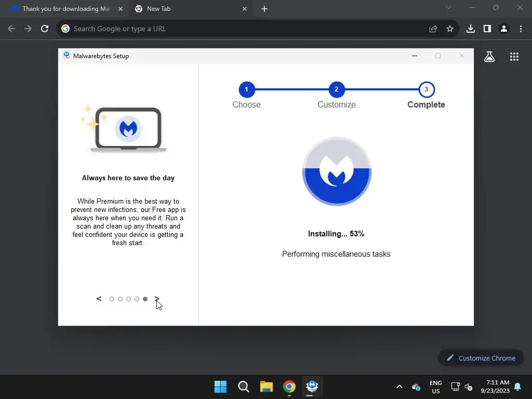
Task: Close the 'Thank you for downloading' tab
Action: tap(121, 9)
